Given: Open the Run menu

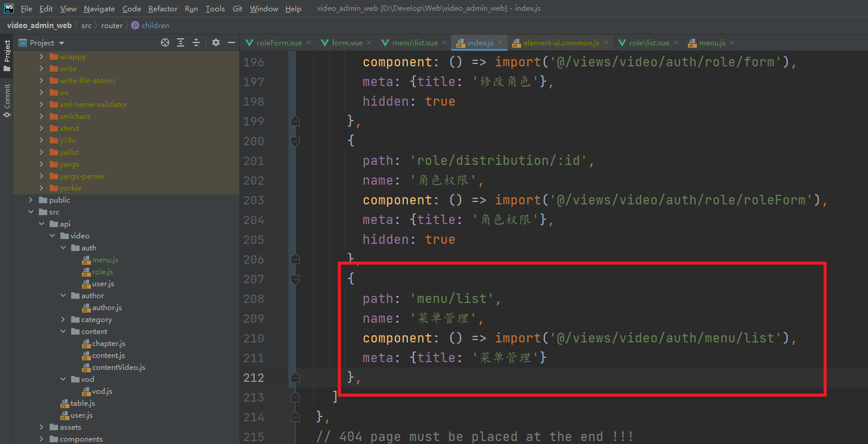Looking at the screenshot, I should click(191, 9).
